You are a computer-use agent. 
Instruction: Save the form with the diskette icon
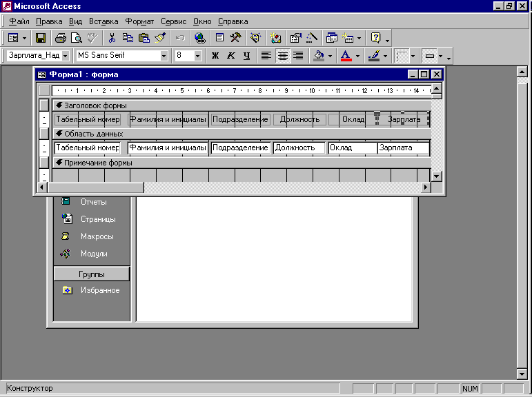pos(41,38)
